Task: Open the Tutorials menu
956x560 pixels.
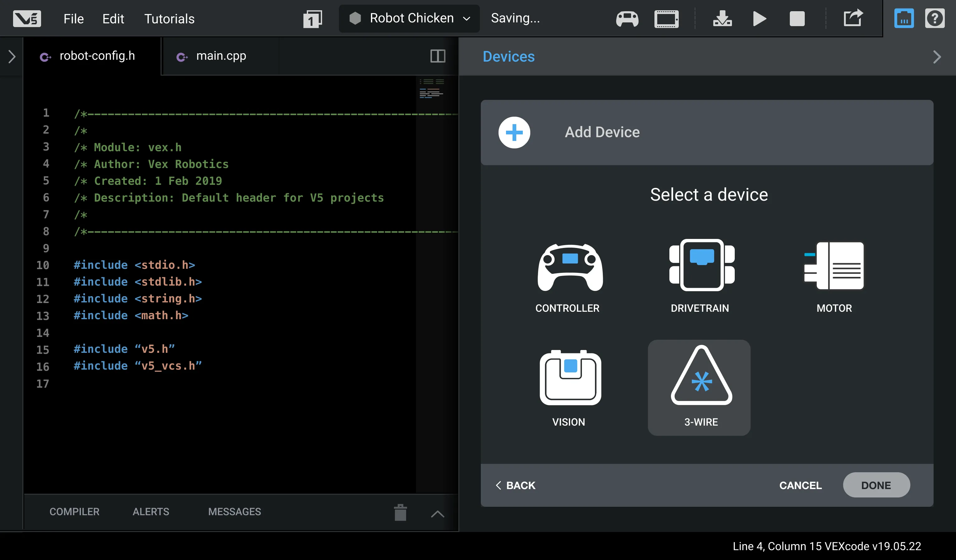Action: click(x=169, y=19)
